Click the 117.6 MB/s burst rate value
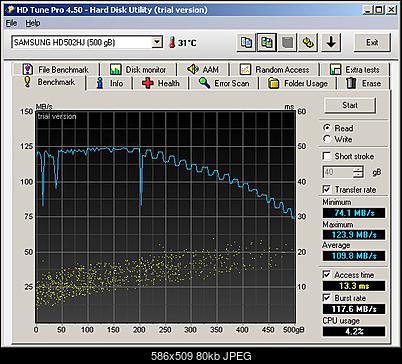The image size is (402, 364). pos(354,309)
